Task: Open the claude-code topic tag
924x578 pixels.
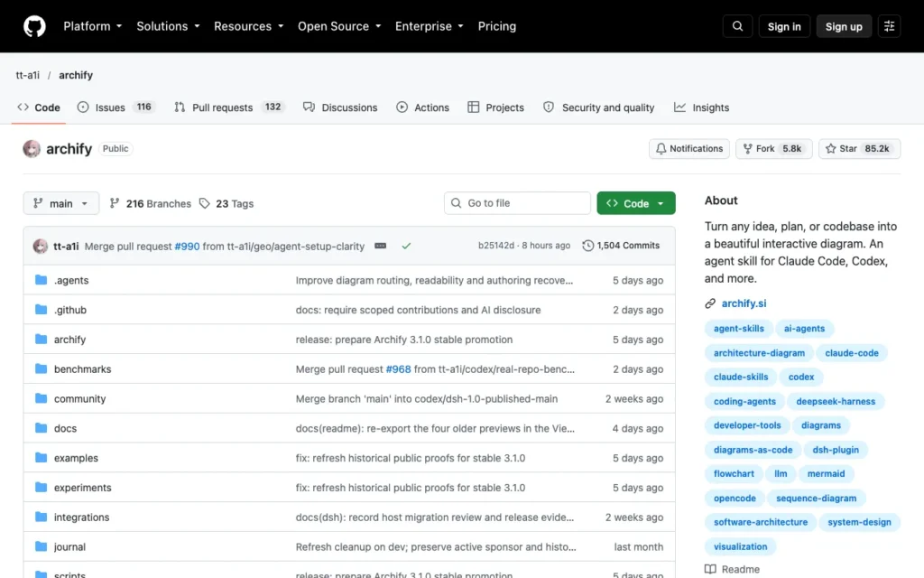Action: coord(852,353)
